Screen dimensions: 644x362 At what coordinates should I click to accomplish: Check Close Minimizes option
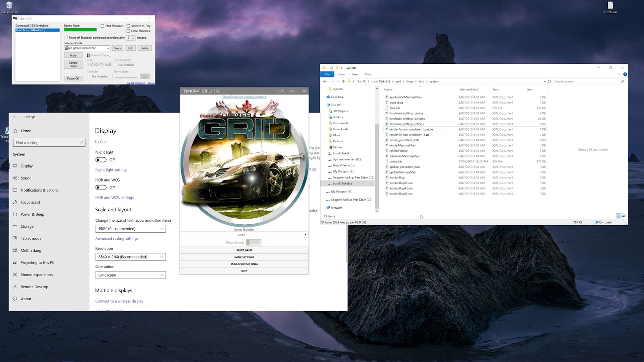128,31
